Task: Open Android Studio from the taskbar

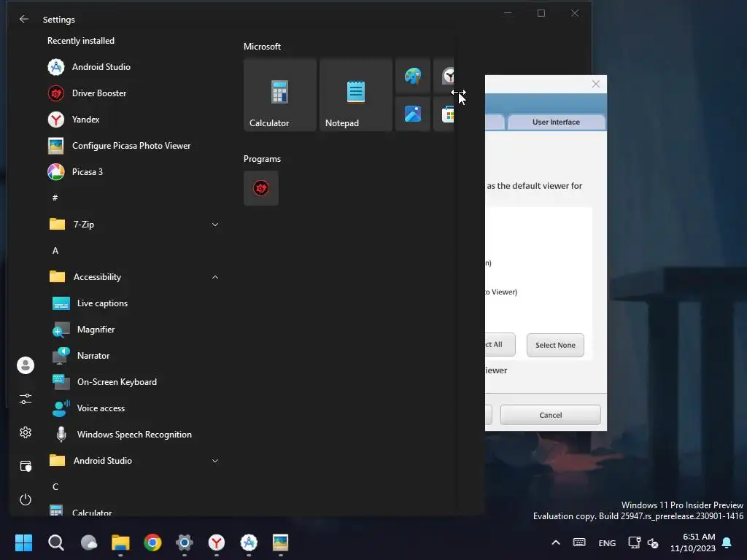Action: [x=249, y=542]
